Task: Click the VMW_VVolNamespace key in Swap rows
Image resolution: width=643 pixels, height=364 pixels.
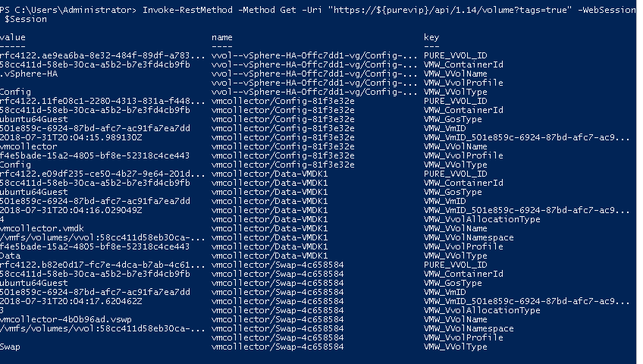Action: point(469,329)
